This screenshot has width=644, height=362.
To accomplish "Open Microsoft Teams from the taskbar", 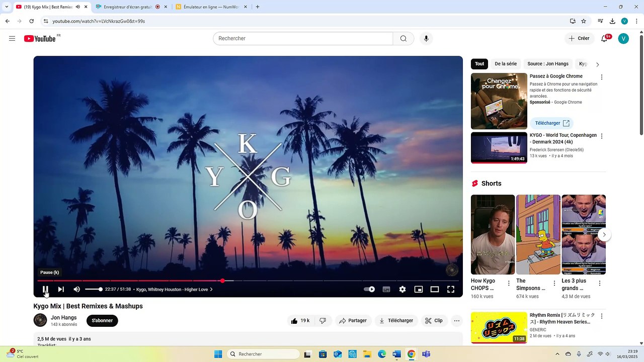I will point(426,354).
